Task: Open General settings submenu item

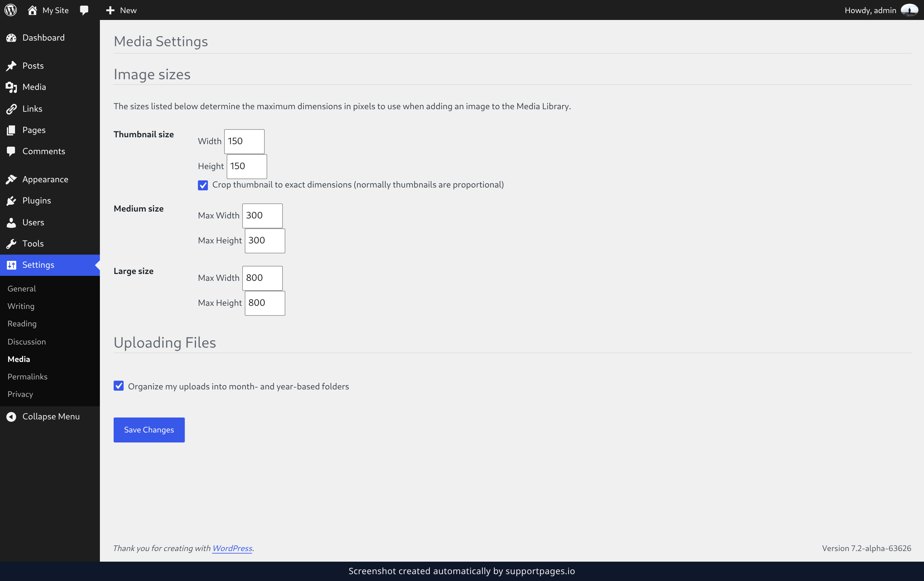Action: (22, 288)
